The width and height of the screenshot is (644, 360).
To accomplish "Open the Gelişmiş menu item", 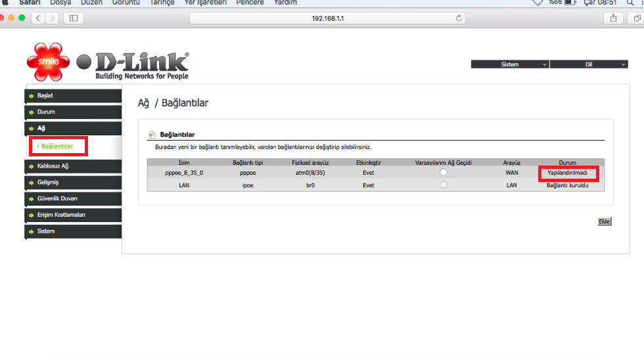I will 74,182.
